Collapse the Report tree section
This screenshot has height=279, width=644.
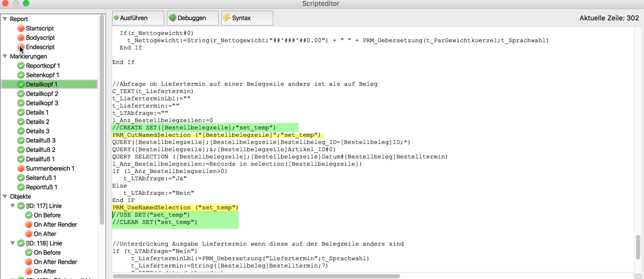click(5, 19)
